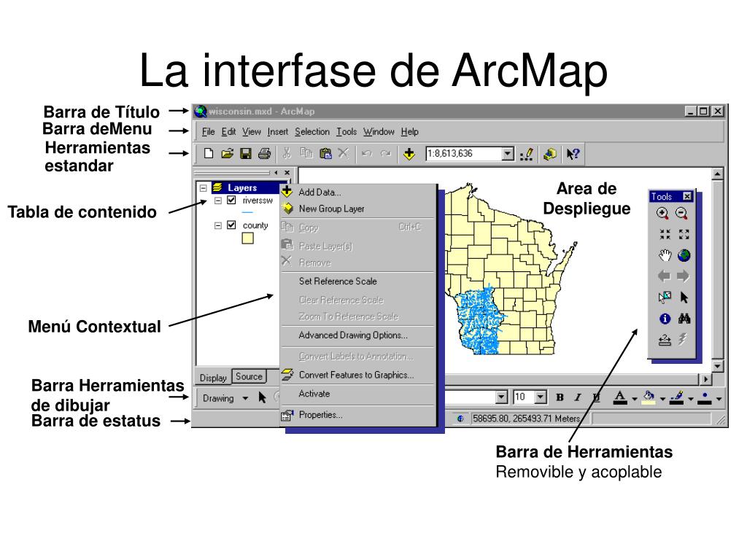Collapse the county layer legend
Screen dimensions: 747x560
[217, 225]
